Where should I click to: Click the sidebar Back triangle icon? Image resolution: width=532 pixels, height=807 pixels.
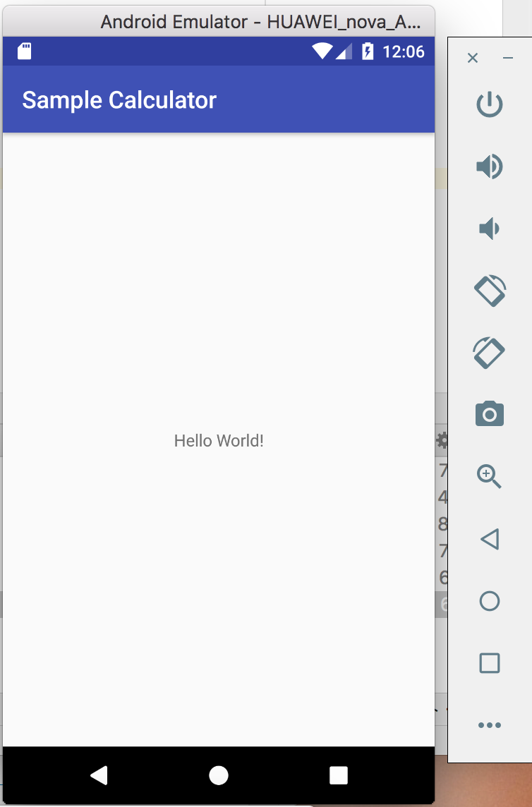490,539
